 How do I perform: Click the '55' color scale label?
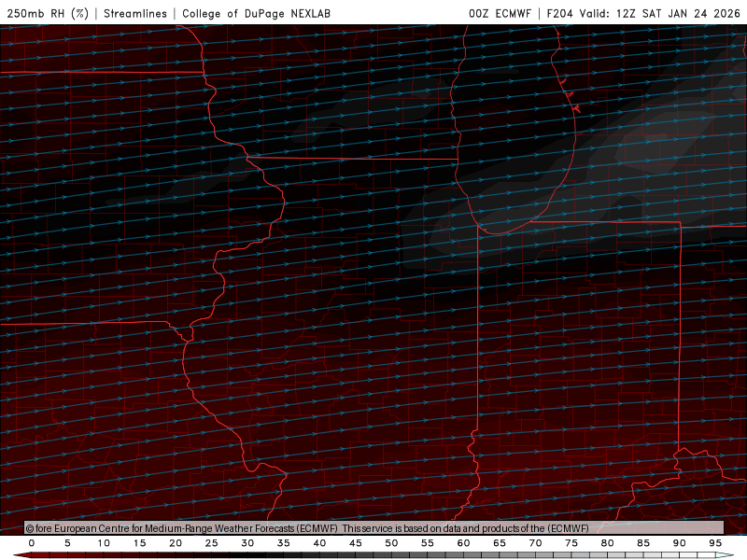[428, 543]
